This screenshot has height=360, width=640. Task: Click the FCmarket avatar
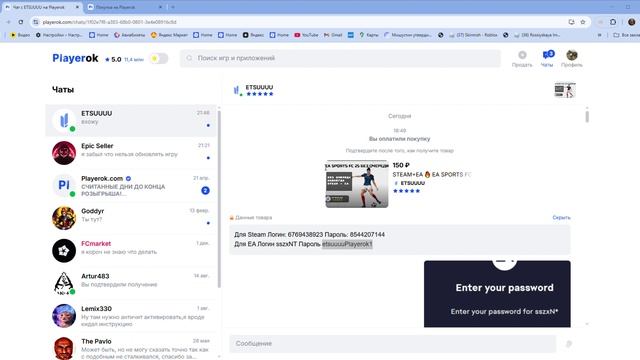pyautogui.click(x=64, y=251)
